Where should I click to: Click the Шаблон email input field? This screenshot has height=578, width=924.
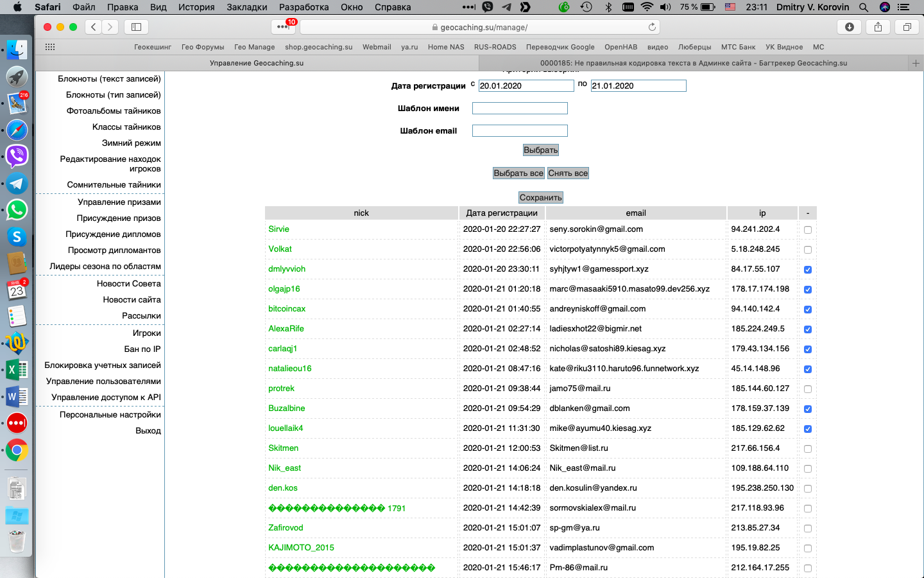pyautogui.click(x=520, y=131)
